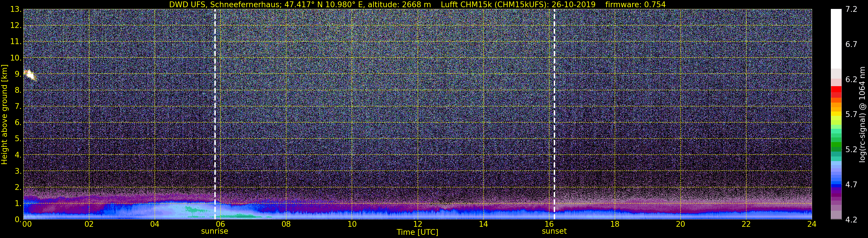Click the height tick label '7.'
Screen dimensions: 868x238
(x=18, y=107)
